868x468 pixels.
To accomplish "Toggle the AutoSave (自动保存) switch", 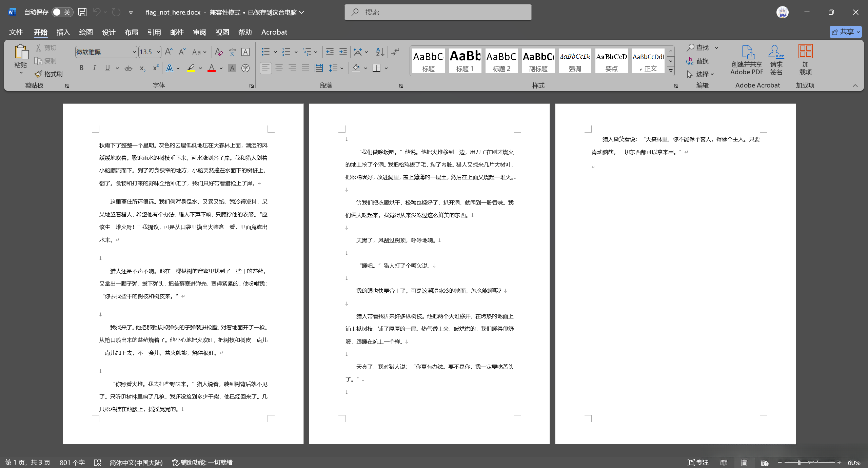I will (x=62, y=12).
